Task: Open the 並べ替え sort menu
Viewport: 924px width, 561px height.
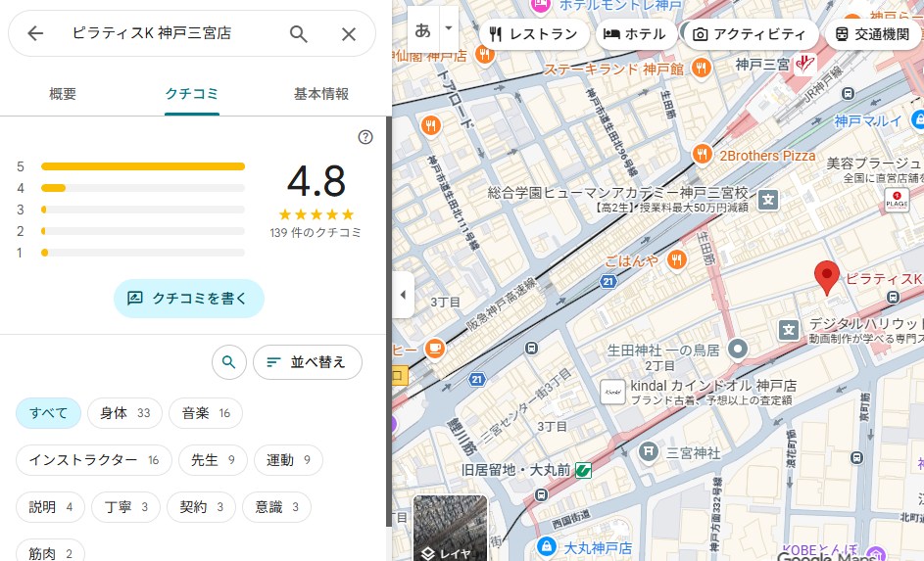Action: pyautogui.click(x=307, y=362)
